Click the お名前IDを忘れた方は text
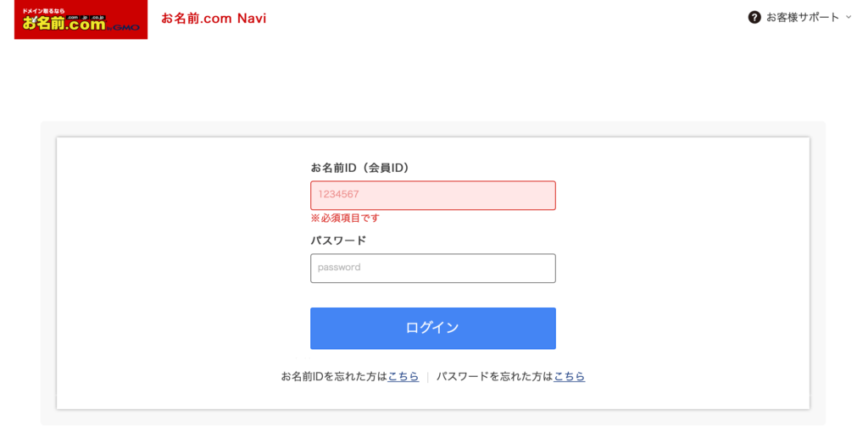The height and width of the screenshot is (432, 868). [334, 377]
